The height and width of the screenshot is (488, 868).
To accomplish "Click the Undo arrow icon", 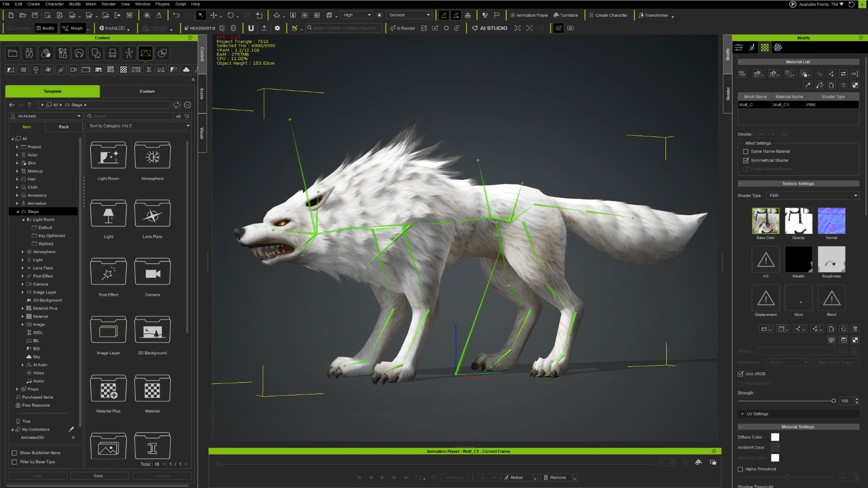I will coord(176,15).
